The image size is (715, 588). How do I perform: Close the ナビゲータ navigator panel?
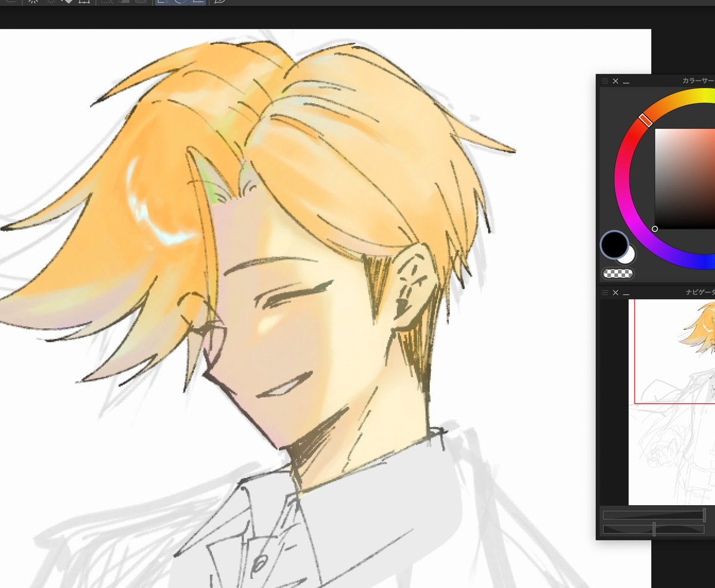click(x=615, y=293)
